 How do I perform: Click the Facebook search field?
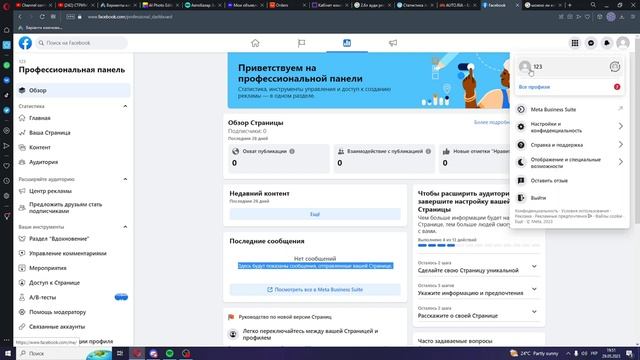(81, 43)
